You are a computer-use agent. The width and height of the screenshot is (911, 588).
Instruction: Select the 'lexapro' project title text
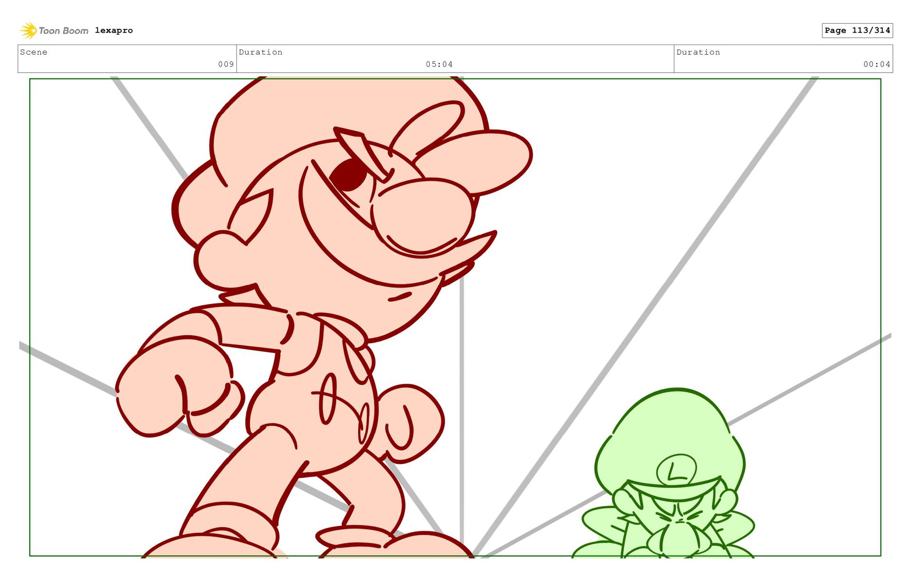point(114,30)
